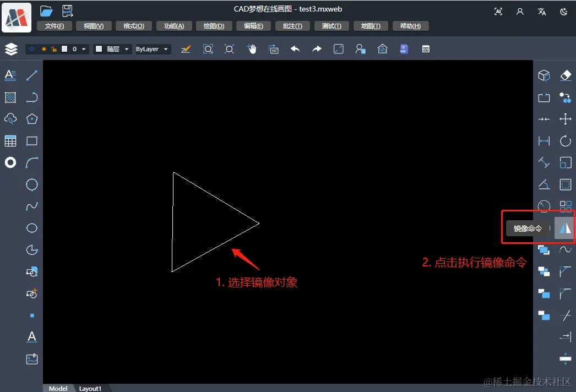Open the 绘图(D) menu

click(x=214, y=26)
